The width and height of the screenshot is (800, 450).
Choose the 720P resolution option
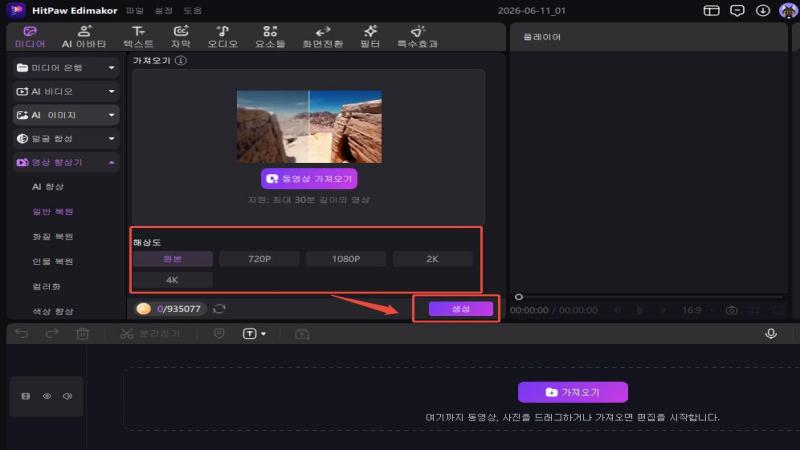(259, 259)
